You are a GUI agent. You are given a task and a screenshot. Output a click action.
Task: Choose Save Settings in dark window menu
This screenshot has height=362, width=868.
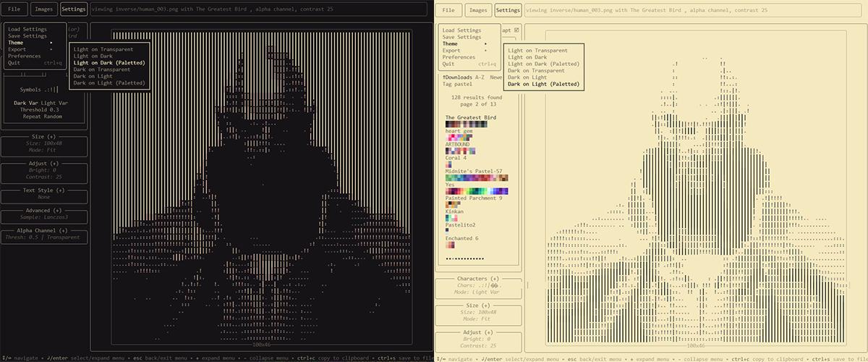[x=27, y=36]
